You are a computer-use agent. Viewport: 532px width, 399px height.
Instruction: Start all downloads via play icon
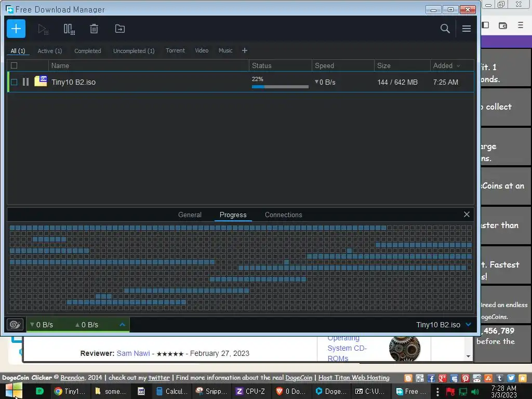click(x=43, y=29)
